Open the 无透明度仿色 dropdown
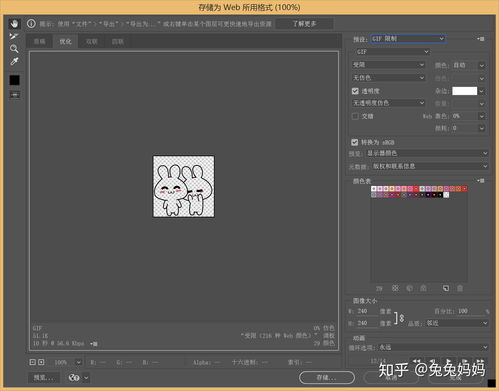This screenshot has height=391, width=499. click(x=389, y=103)
